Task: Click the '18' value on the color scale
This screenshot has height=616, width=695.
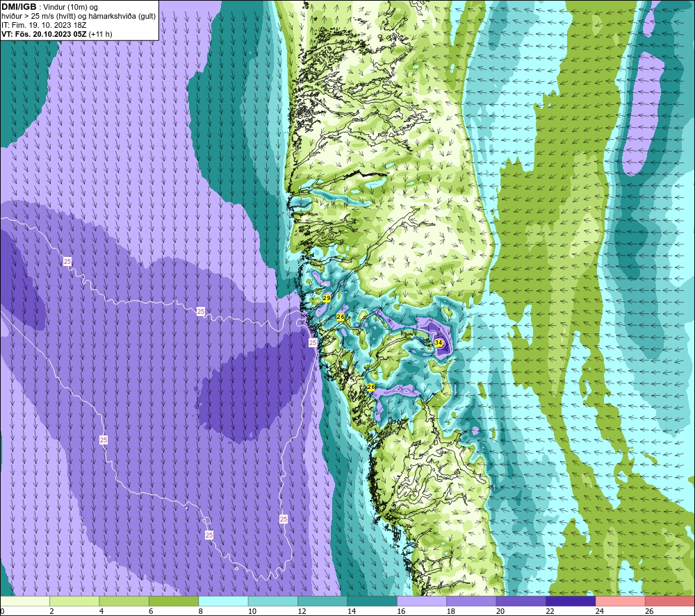Action: (x=451, y=611)
